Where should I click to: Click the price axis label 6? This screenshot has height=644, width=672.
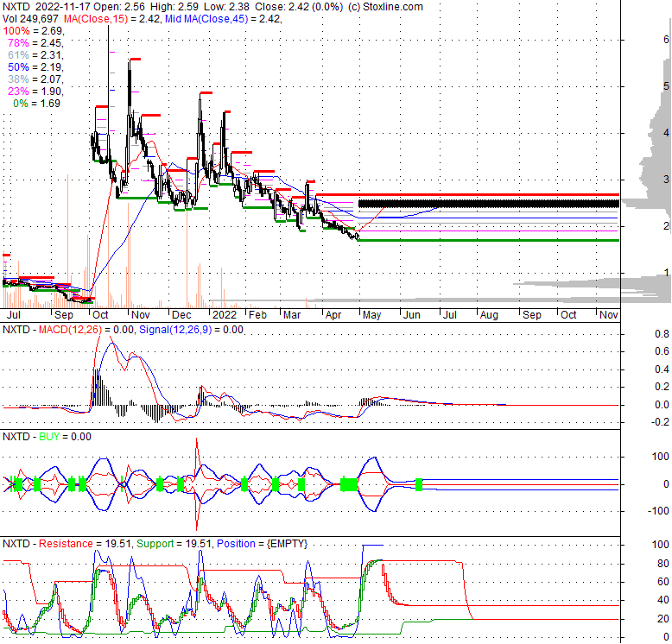[666, 40]
